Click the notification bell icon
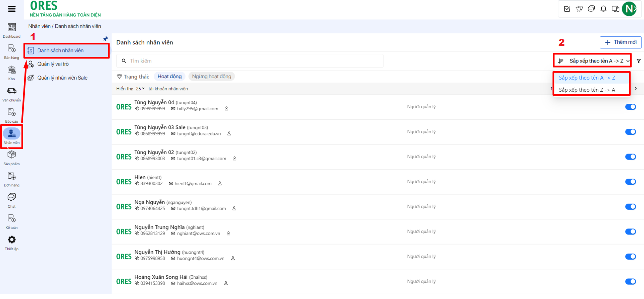Image resolution: width=644 pixels, height=299 pixels. [603, 9]
